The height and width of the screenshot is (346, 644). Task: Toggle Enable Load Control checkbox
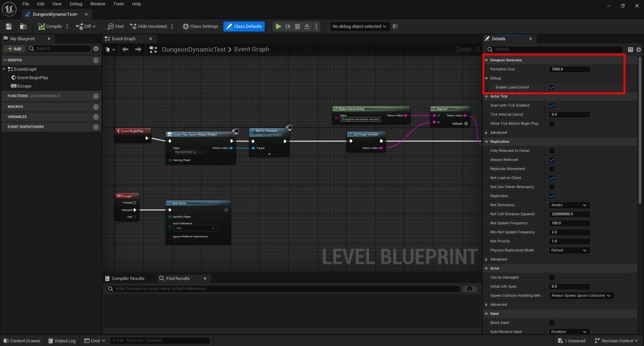pyautogui.click(x=552, y=88)
